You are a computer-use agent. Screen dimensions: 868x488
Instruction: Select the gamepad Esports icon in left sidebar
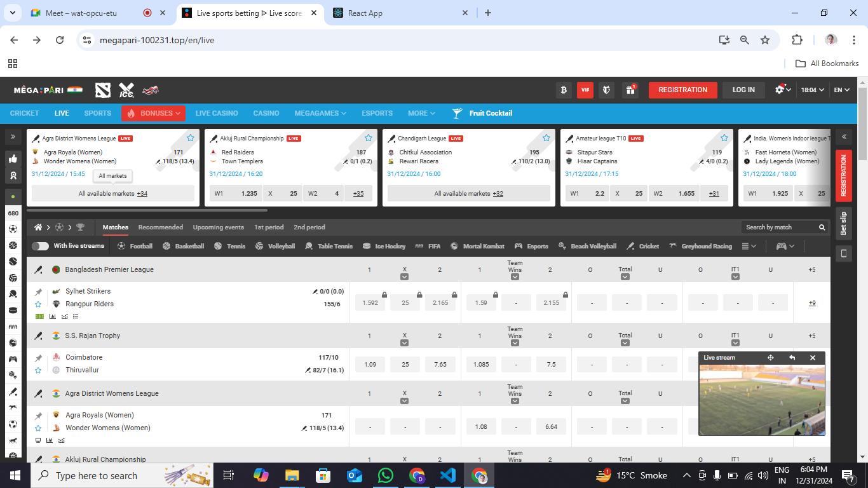[13, 359]
